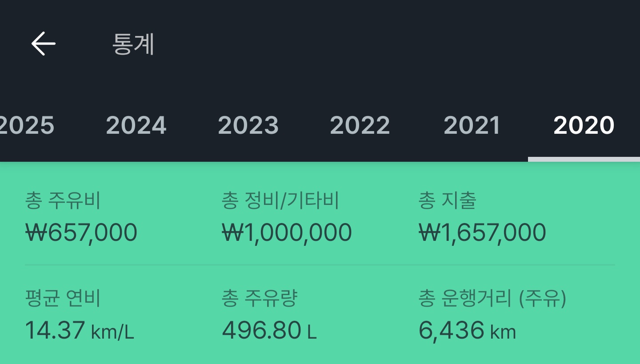The image size is (640, 364).
Task: Tap the back arrow icon
Action: [44, 44]
